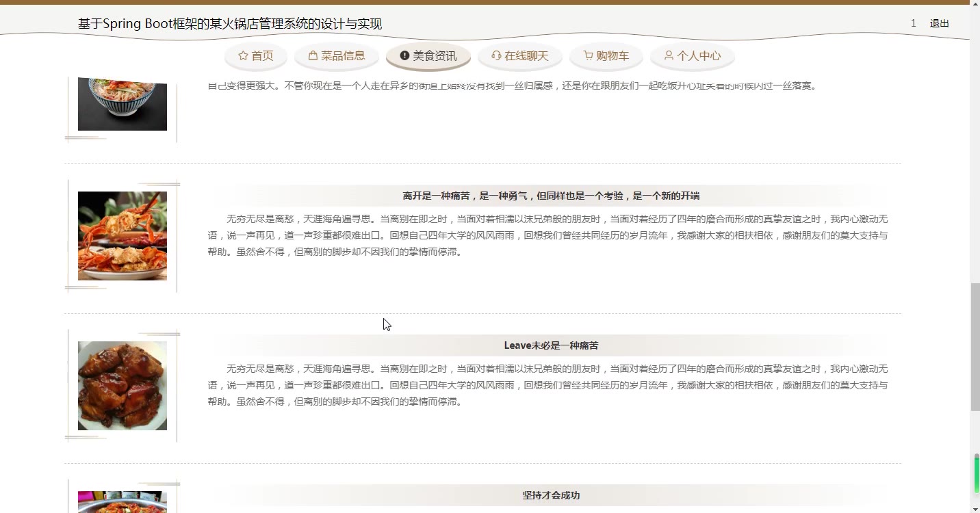The image size is (980, 513).
Task: Open article titled 坚持才会成功
Action: 551,495
